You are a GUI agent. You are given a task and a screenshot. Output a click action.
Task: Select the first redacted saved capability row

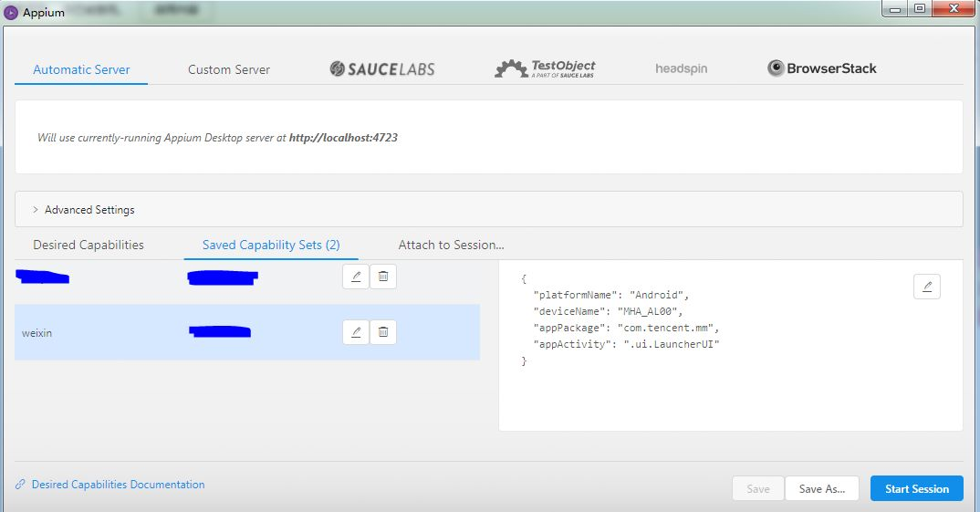[x=247, y=277]
